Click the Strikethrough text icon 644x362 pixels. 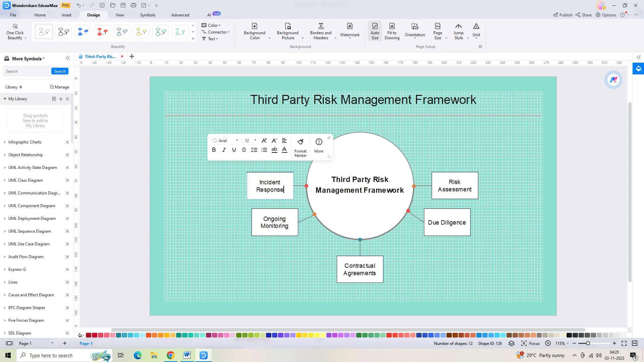point(244,150)
